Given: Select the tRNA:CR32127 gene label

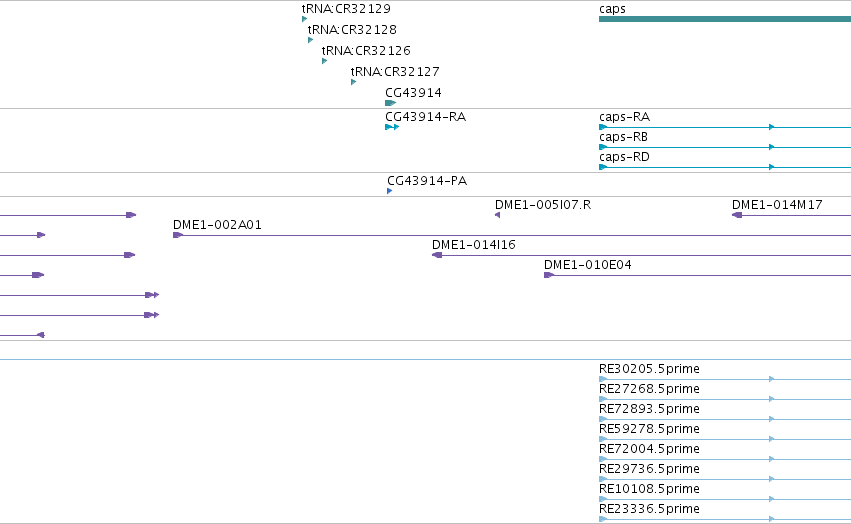Looking at the screenshot, I should click(395, 72).
